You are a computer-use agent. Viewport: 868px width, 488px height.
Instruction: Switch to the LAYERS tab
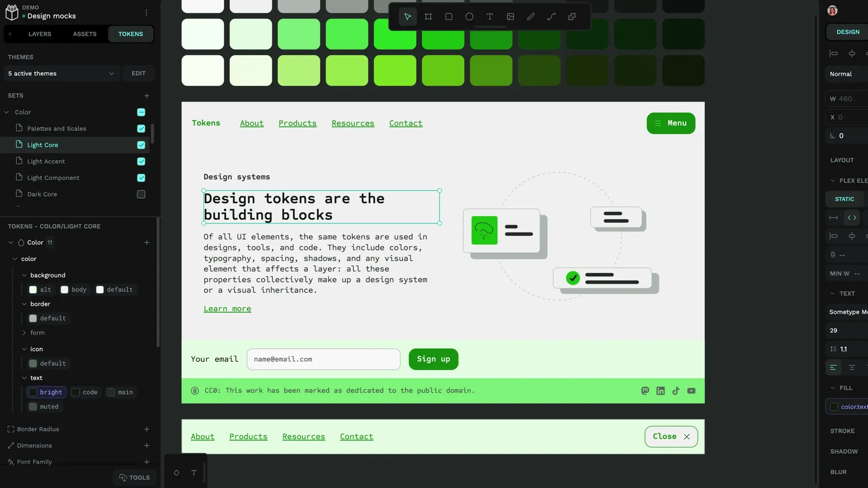(40, 34)
